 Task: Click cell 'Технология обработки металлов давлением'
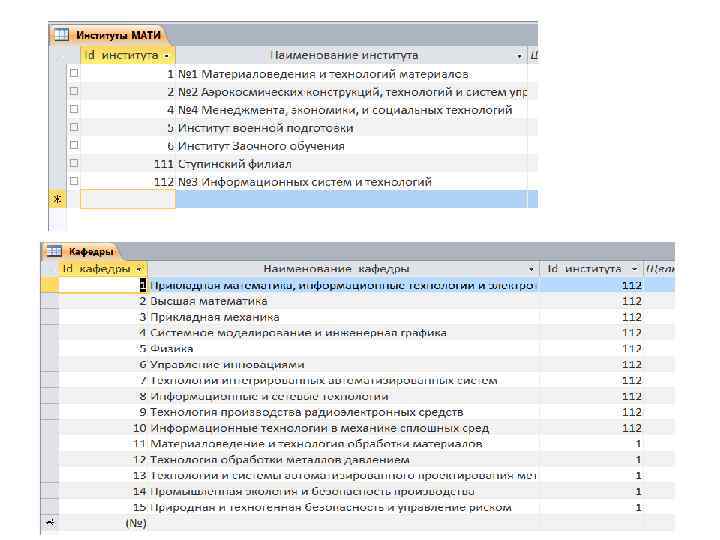(343, 460)
